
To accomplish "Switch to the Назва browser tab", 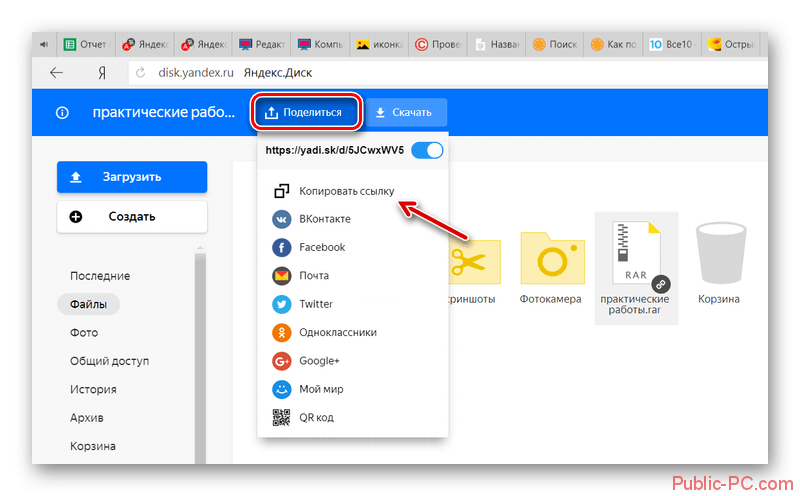I will click(x=496, y=45).
